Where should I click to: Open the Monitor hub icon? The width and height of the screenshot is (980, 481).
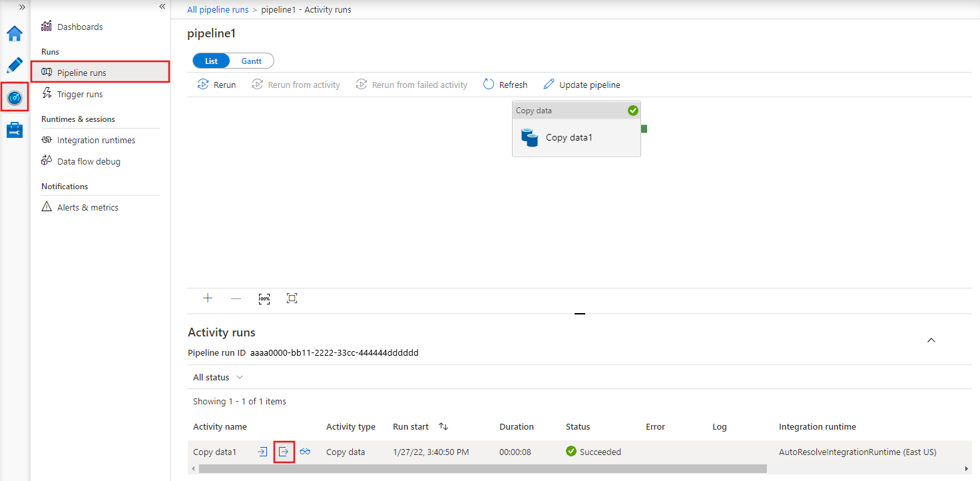point(15,97)
